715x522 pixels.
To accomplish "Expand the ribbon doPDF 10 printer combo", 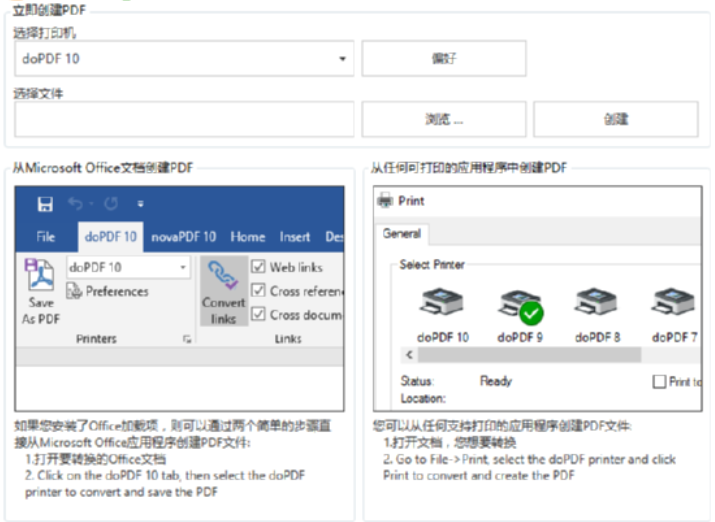I will [x=128, y=267].
